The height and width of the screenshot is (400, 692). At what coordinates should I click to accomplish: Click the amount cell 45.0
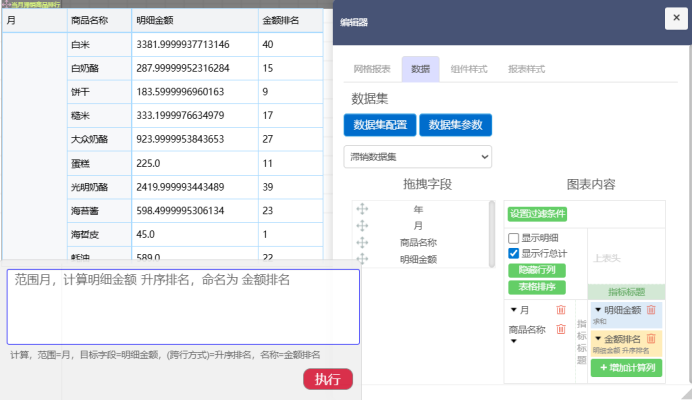click(195, 234)
